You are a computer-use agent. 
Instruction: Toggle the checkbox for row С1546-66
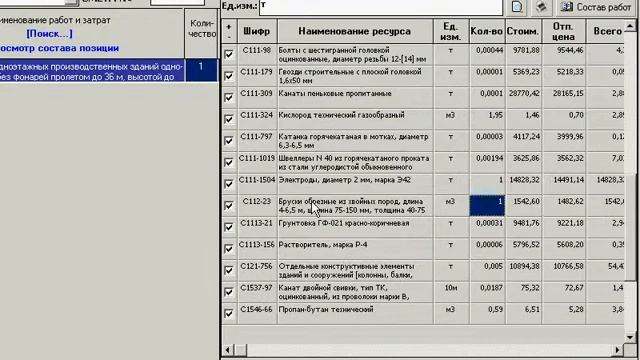click(229, 313)
